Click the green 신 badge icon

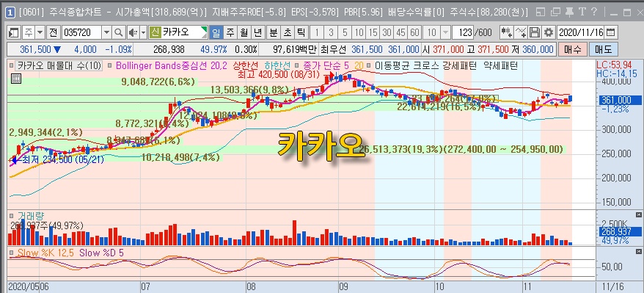pos(155,32)
